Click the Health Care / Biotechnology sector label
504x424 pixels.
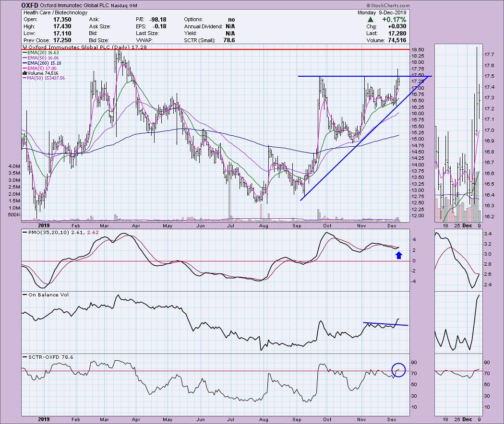tap(55, 12)
